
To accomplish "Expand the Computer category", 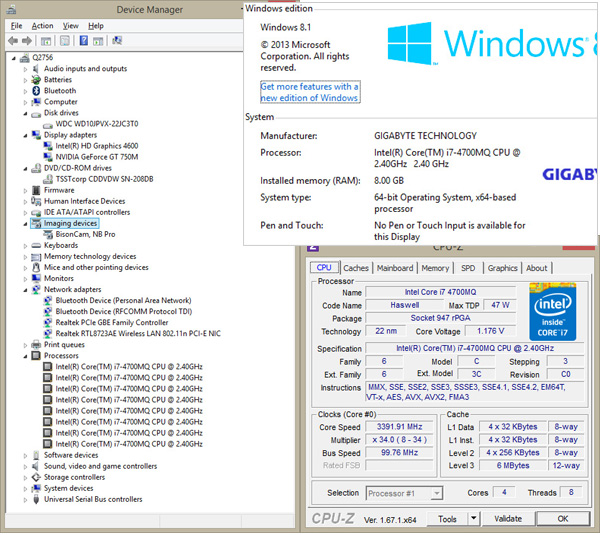I will pyautogui.click(x=25, y=102).
